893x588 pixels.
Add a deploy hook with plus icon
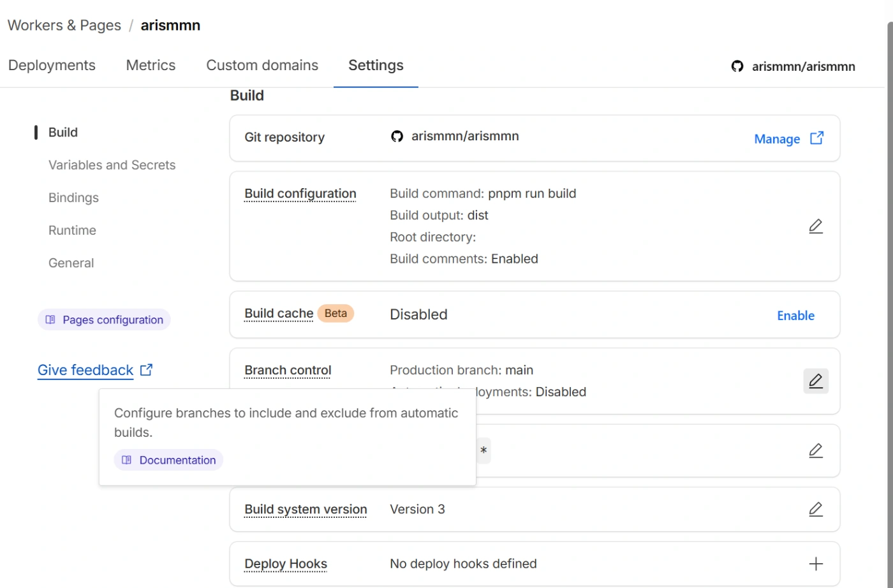click(x=815, y=564)
